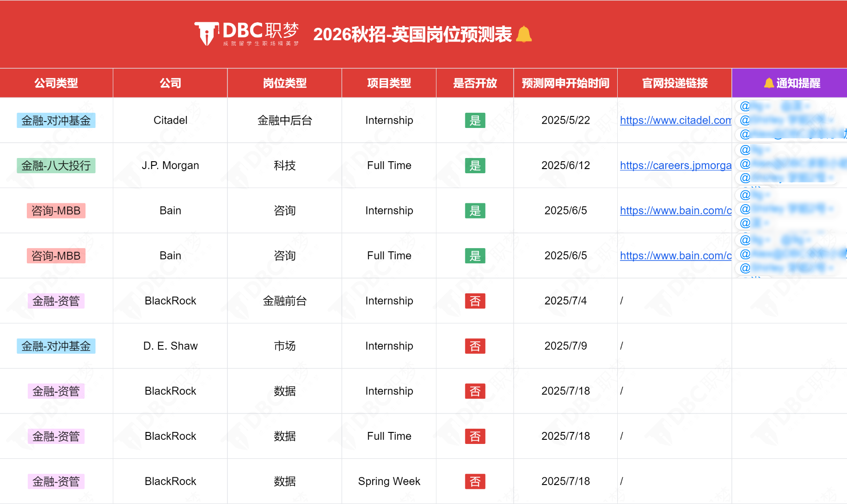Select Full Time cell in J.P. Morgan row
Screen dimensions: 847x504
(x=389, y=165)
